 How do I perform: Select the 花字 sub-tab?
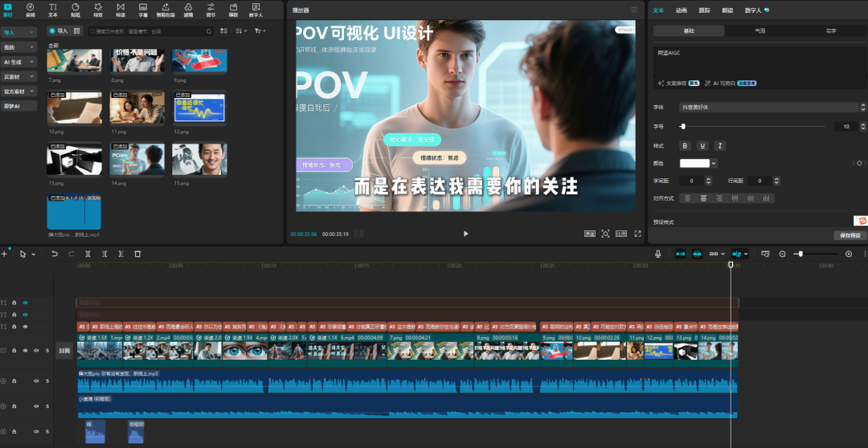click(831, 31)
